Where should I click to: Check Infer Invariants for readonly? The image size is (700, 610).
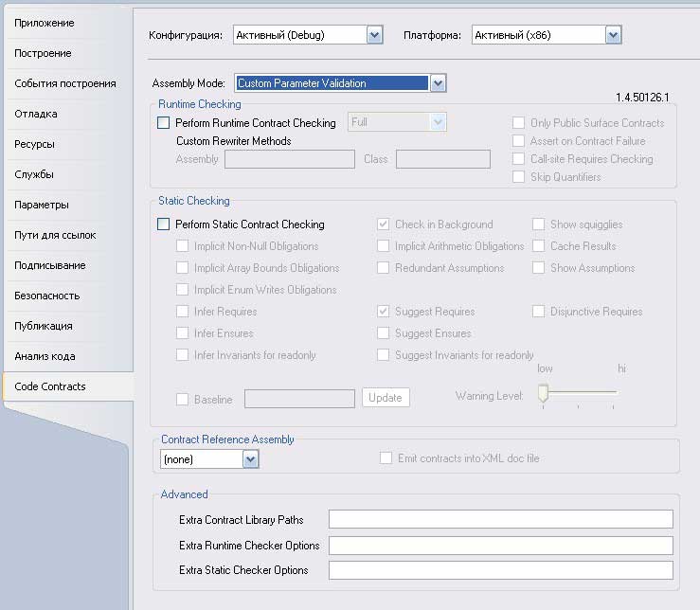pyautogui.click(x=182, y=355)
